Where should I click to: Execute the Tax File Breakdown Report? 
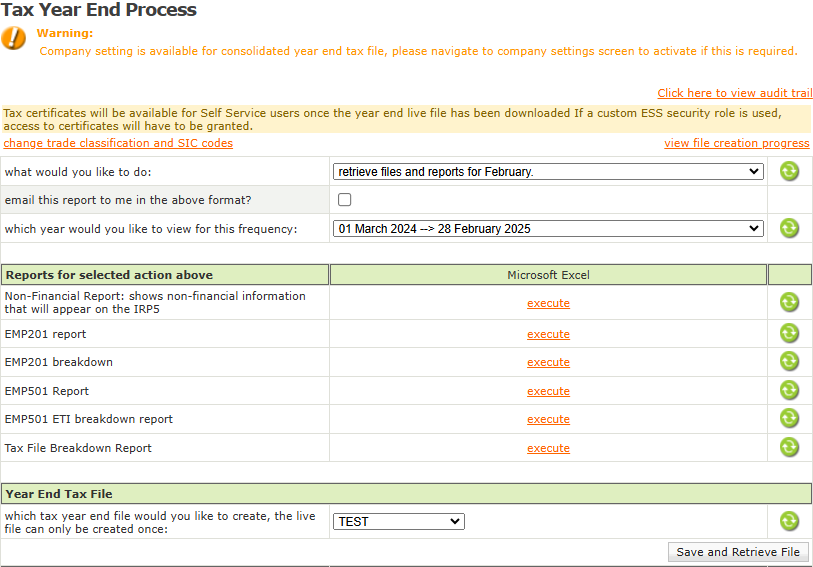click(548, 448)
